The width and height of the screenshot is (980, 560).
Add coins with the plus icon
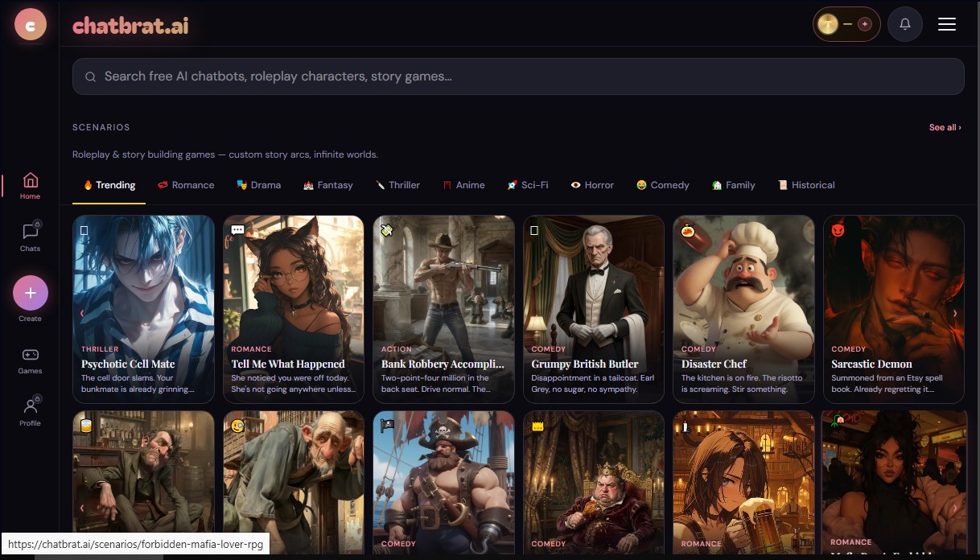865,24
